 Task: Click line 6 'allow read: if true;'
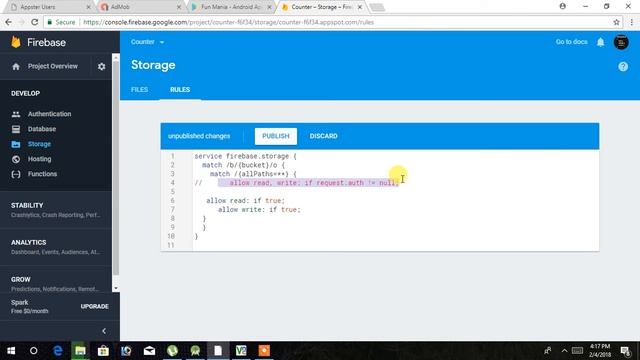click(245, 201)
